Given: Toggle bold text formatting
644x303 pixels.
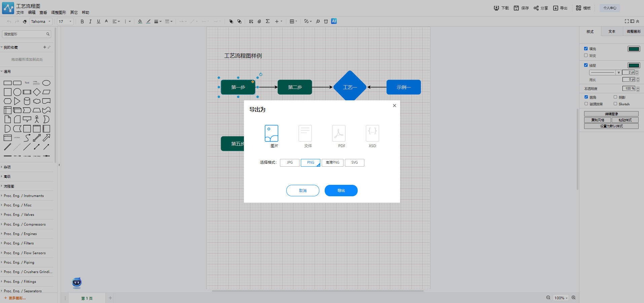Looking at the screenshot, I should tap(82, 22).
